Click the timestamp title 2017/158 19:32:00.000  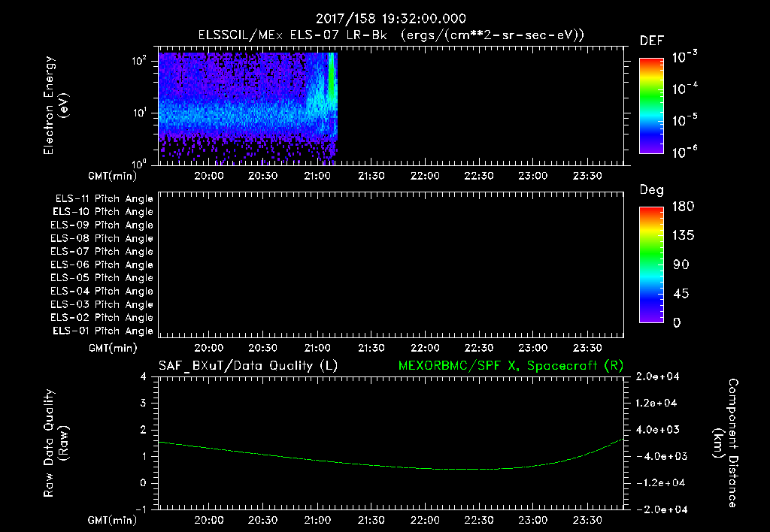click(390, 19)
